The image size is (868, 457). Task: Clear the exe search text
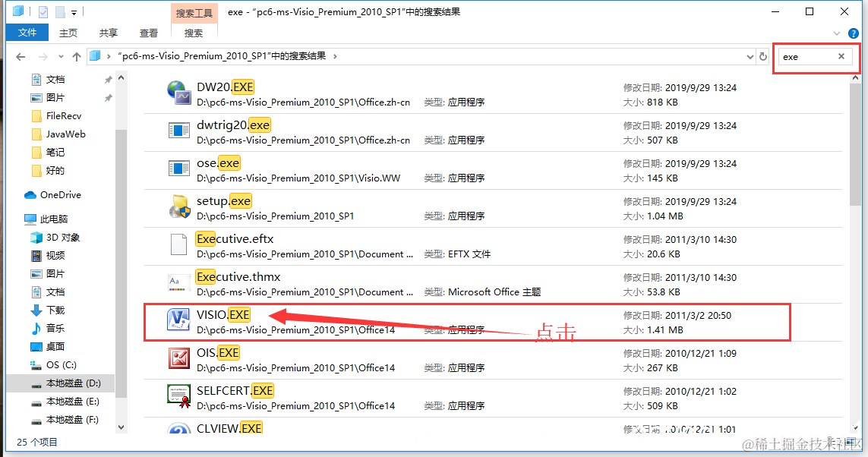coord(841,56)
